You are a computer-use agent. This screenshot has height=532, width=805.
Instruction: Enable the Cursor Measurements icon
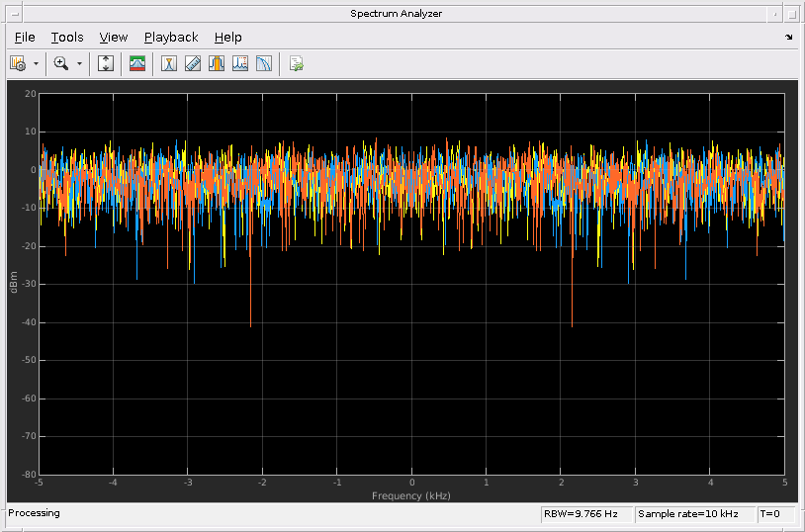pyautogui.click(x=169, y=63)
